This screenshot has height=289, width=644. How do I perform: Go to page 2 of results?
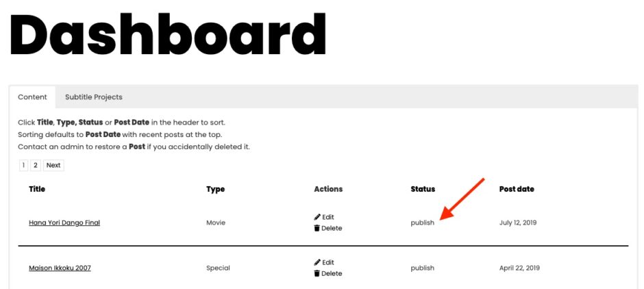coord(36,166)
